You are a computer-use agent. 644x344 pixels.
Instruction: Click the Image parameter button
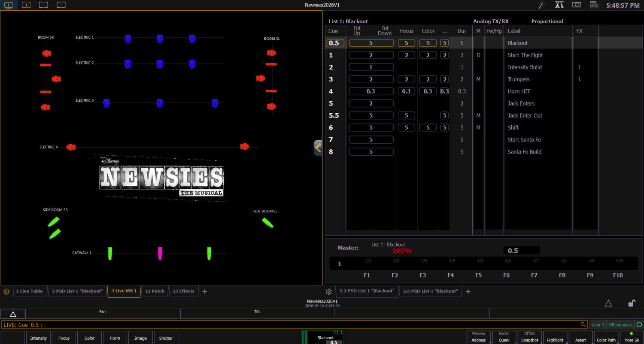click(x=140, y=338)
